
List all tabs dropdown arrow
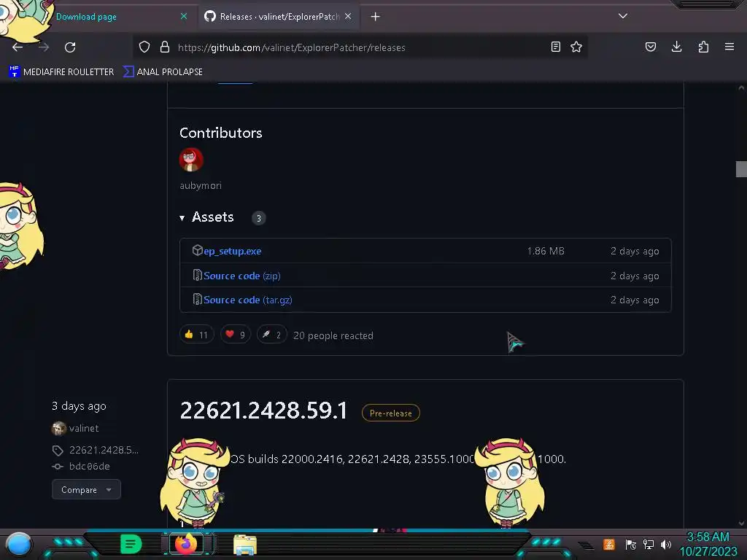click(x=623, y=16)
